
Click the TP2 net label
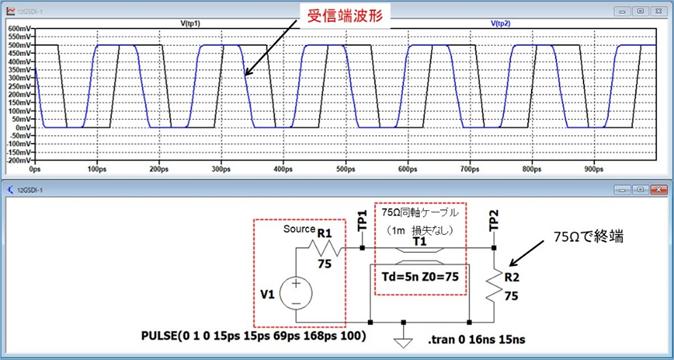tap(494, 221)
